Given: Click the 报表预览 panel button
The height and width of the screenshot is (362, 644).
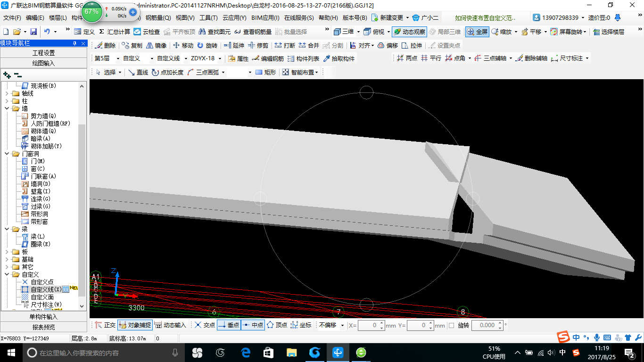Looking at the screenshot, I should click(44, 327).
